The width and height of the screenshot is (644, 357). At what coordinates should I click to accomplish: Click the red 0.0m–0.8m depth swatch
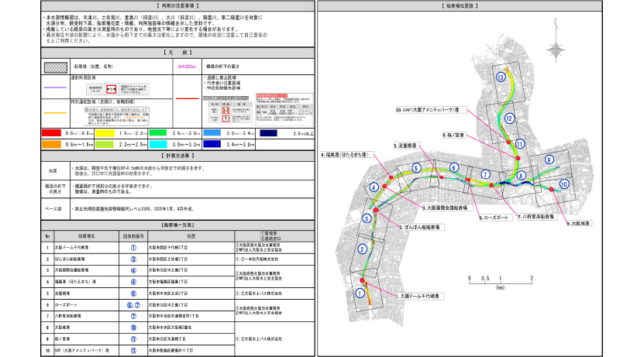[x=51, y=133]
